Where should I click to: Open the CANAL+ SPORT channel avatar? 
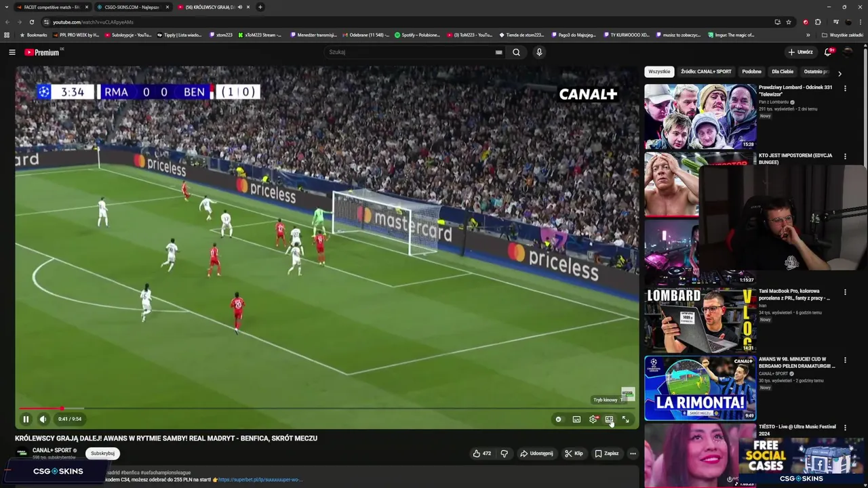pos(22,453)
